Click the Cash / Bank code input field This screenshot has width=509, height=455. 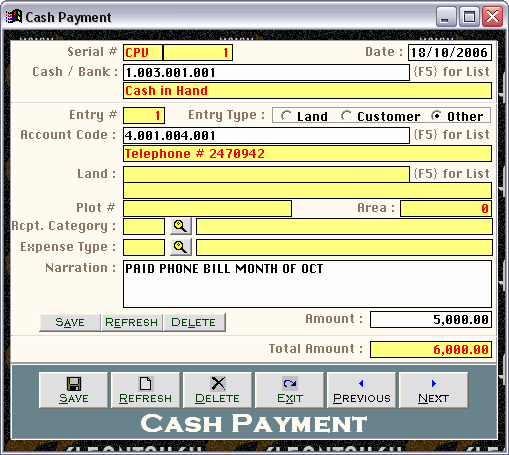coord(266,73)
